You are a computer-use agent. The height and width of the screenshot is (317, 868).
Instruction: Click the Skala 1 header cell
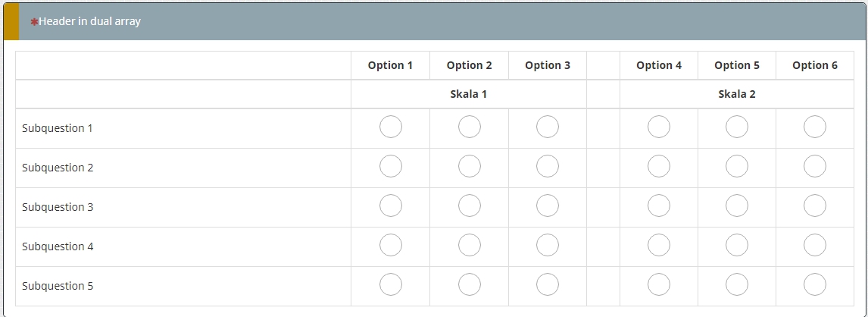[469, 94]
